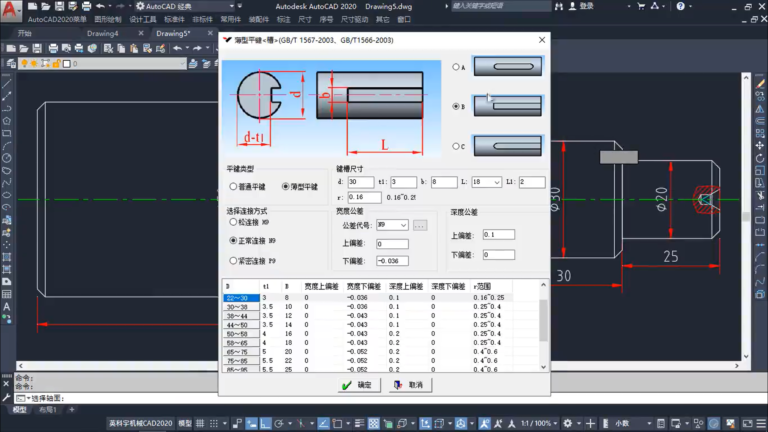The image size is (768, 432).
Task: Click Undo arrow in the standard toolbar
Action: click(177, 48)
